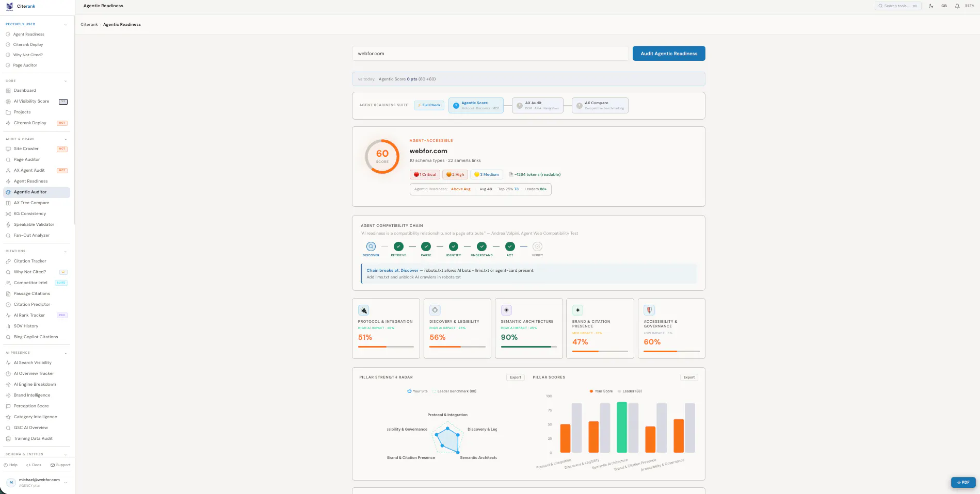Toggle the Leader (88) bar legend

(630, 391)
